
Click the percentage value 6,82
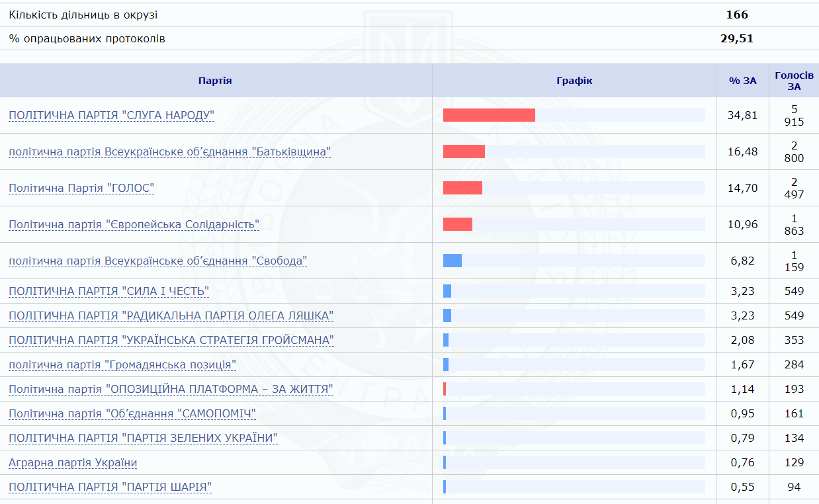[742, 261]
